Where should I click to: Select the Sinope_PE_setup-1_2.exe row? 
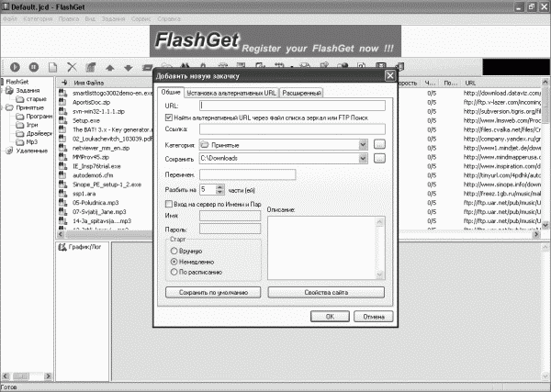pyautogui.click(x=107, y=185)
